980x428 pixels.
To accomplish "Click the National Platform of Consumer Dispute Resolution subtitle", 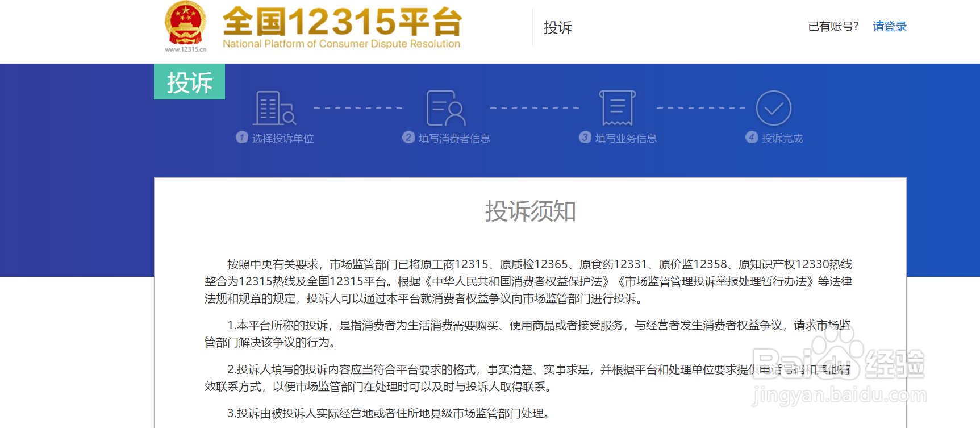I will pos(341,44).
